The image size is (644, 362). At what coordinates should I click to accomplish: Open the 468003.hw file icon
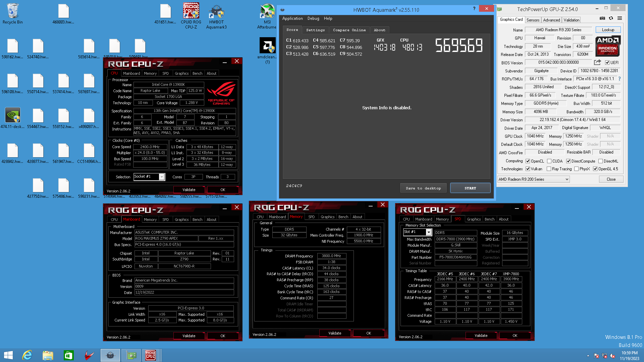[63, 14]
